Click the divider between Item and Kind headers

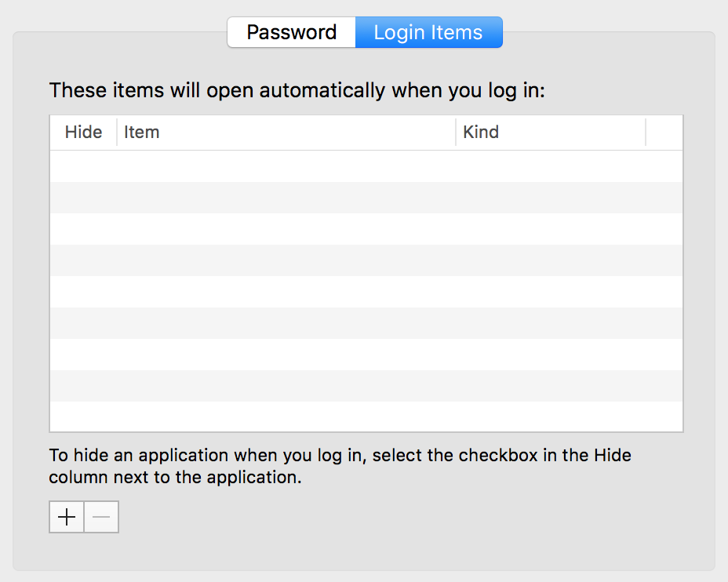click(456, 133)
